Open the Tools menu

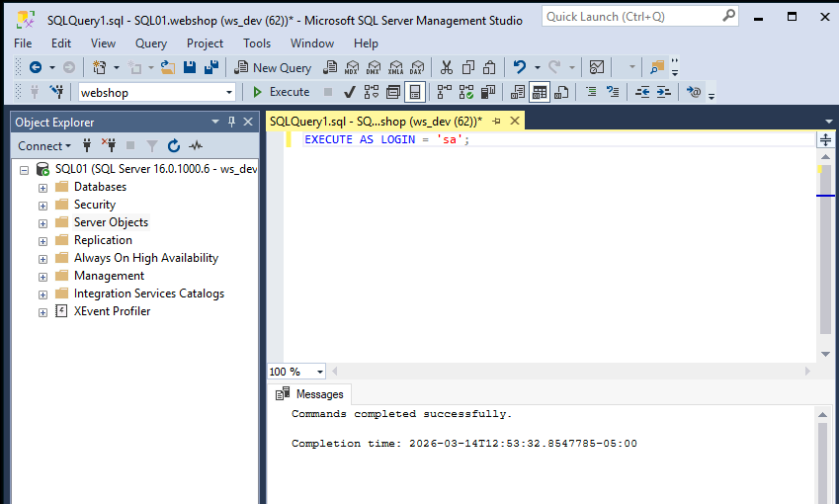pyautogui.click(x=257, y=43)
